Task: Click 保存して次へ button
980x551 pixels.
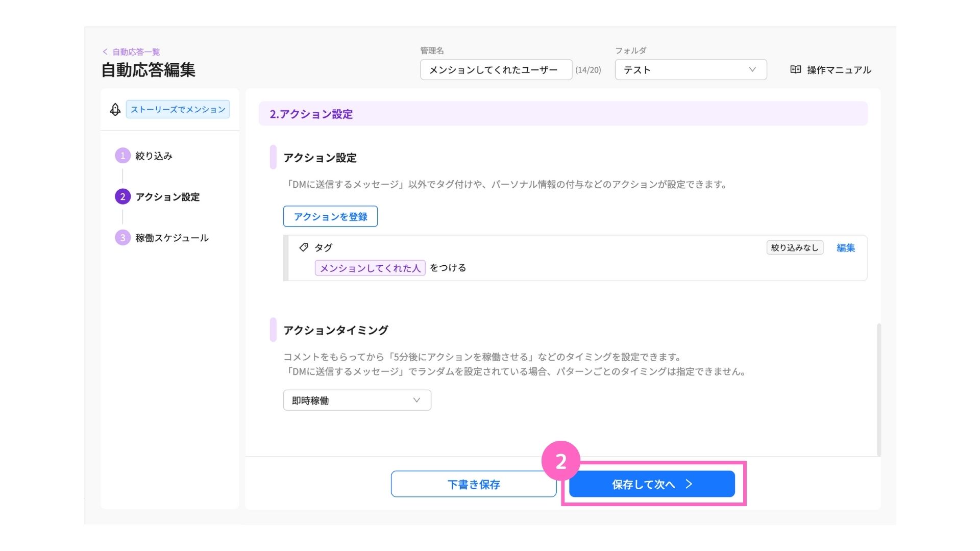Action: (x=652, y=484)
